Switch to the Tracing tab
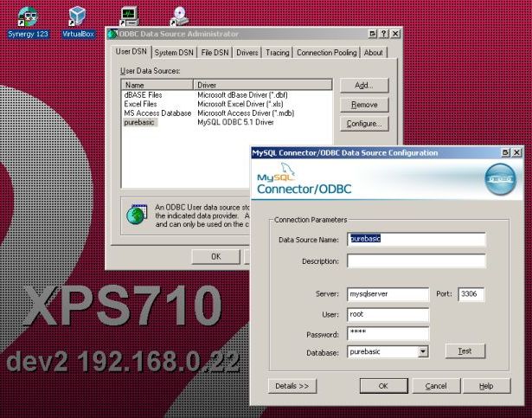 coord(277,53)
